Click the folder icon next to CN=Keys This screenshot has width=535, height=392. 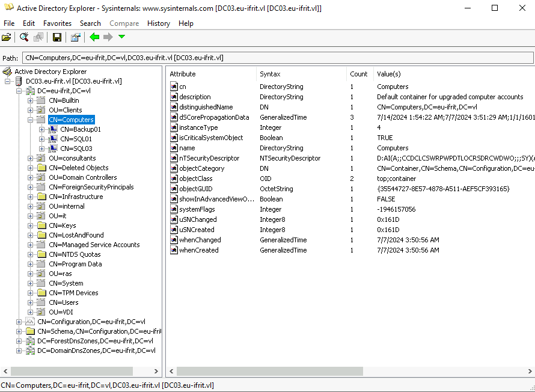pos(41,225)
